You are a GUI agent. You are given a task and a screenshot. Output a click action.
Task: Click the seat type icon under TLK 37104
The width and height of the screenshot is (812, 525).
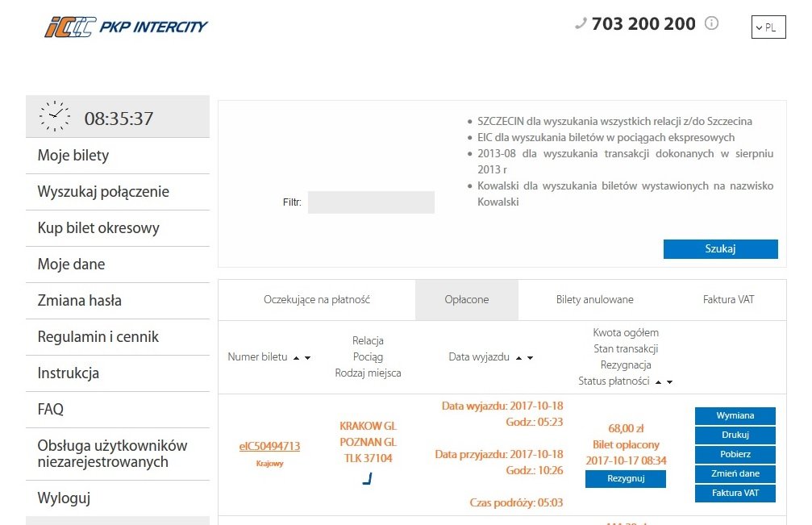368,479
